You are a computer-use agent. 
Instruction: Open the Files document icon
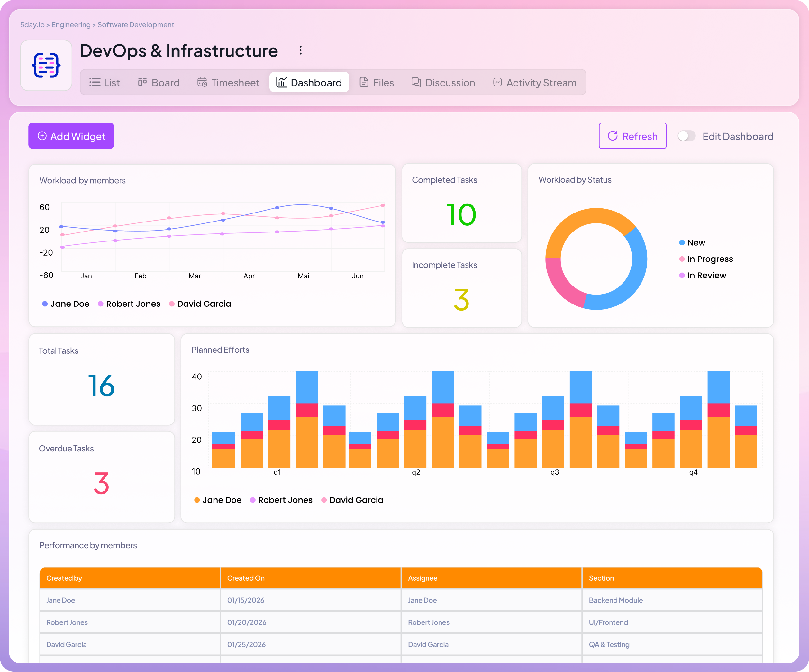tap(364, 82)
